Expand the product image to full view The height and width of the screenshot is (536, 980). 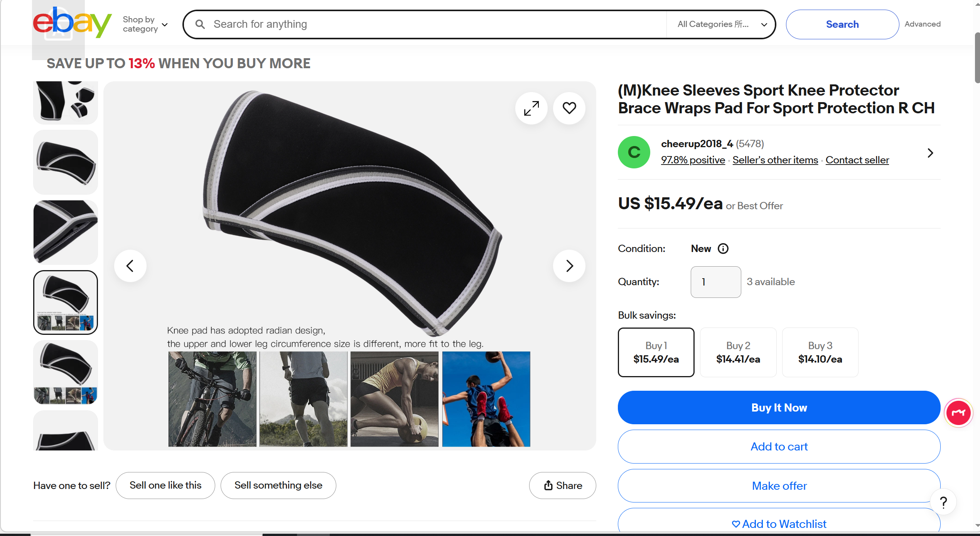tap(531, 108)
